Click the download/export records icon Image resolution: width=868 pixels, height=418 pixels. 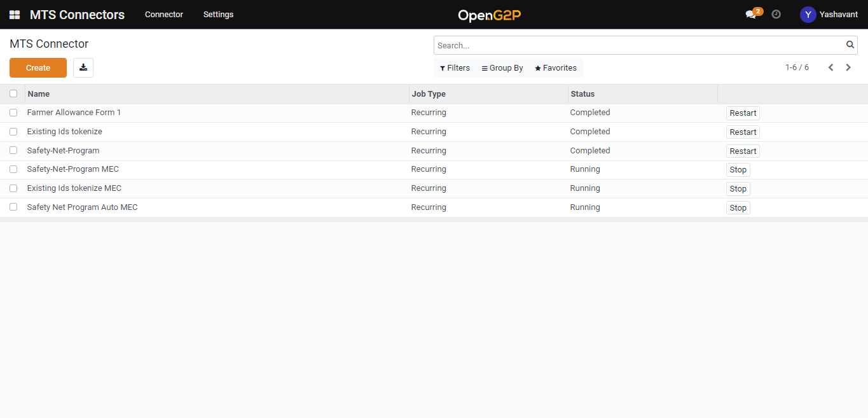pos(83,67)
